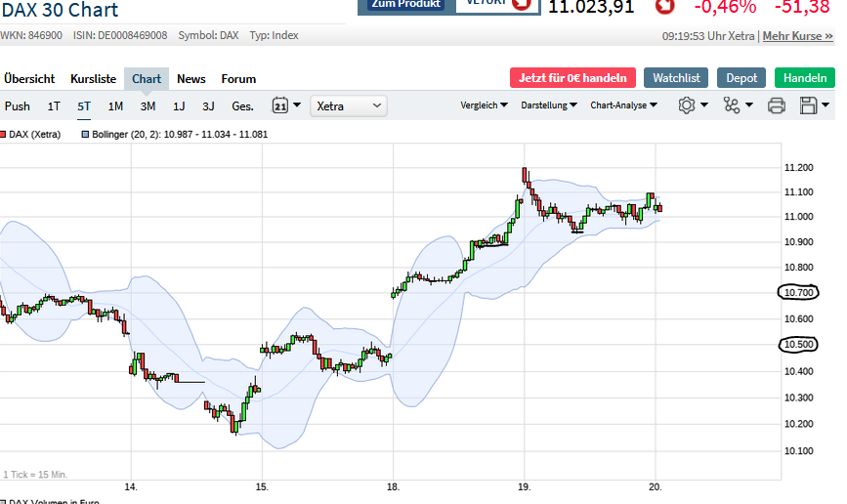Click the 10.700 price marker on axis
The height and width of the screenshot is (504, 847).
pyautogui.click(x=799, y=292)
